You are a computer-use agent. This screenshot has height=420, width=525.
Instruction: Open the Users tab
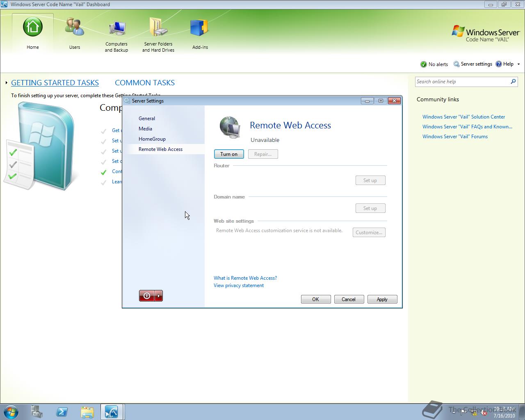[75, 33]
